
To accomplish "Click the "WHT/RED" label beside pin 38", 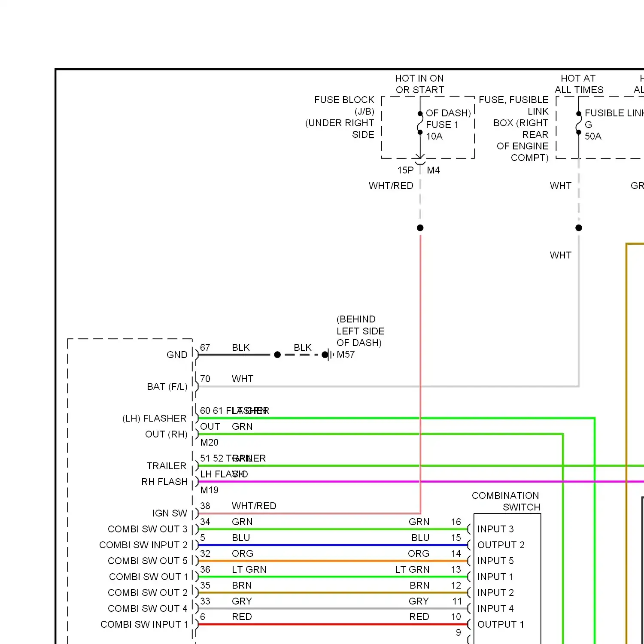I will (x=254, y=506).
